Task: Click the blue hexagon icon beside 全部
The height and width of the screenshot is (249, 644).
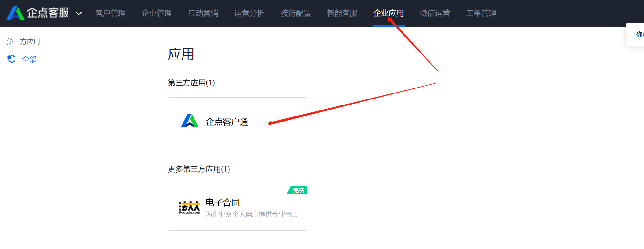Action: pyautogui.click(x=11, y=59)
